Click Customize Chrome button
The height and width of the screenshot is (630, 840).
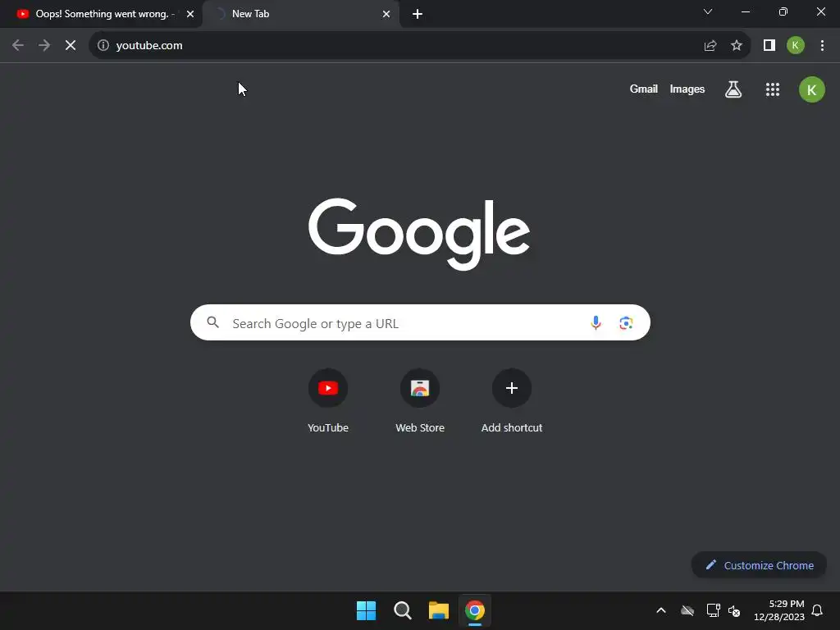point(759,565)
